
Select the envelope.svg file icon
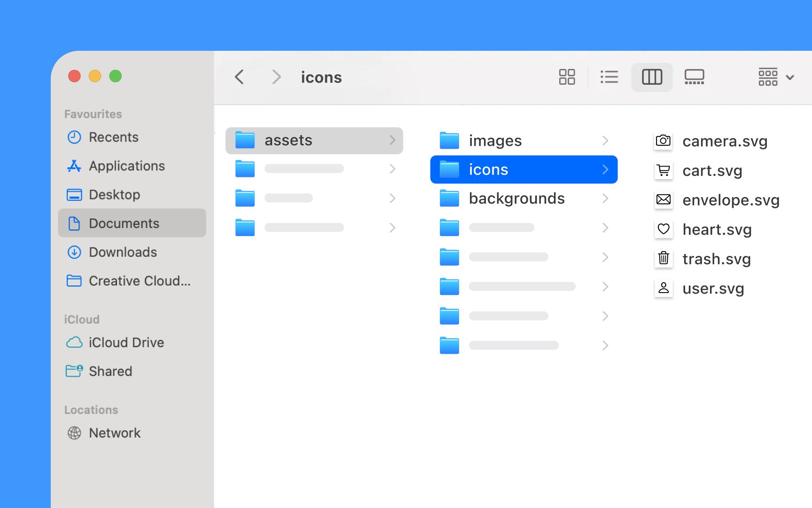(x=663, y=200)
